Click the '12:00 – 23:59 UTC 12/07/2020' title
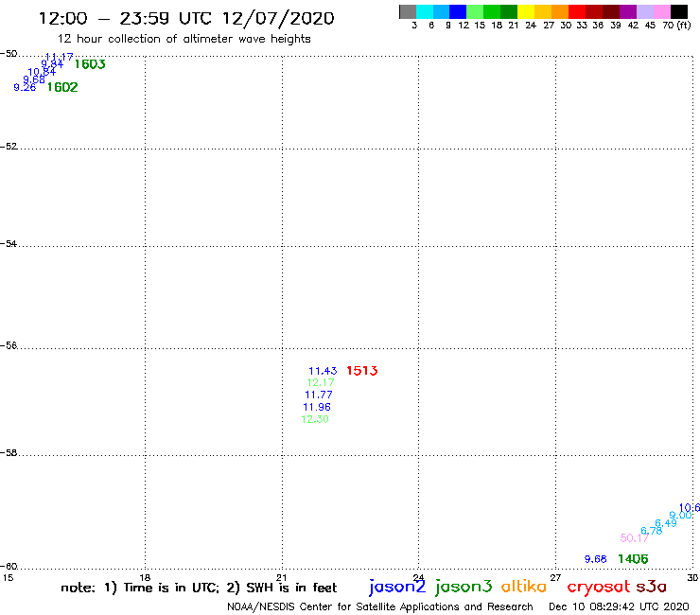Screen dimensions: 700x615 tap(186, 19)
